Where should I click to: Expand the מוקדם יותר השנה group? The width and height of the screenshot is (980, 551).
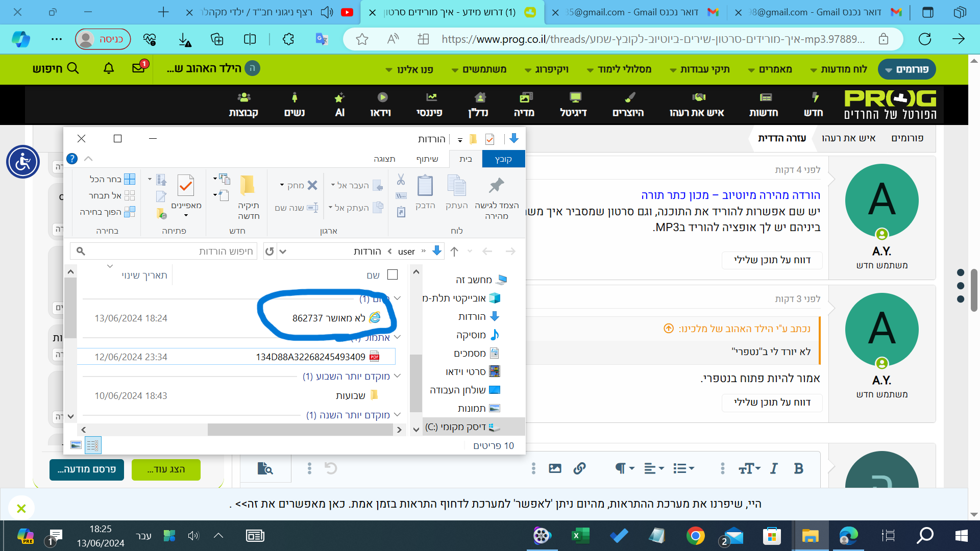[x=398, y=415]
